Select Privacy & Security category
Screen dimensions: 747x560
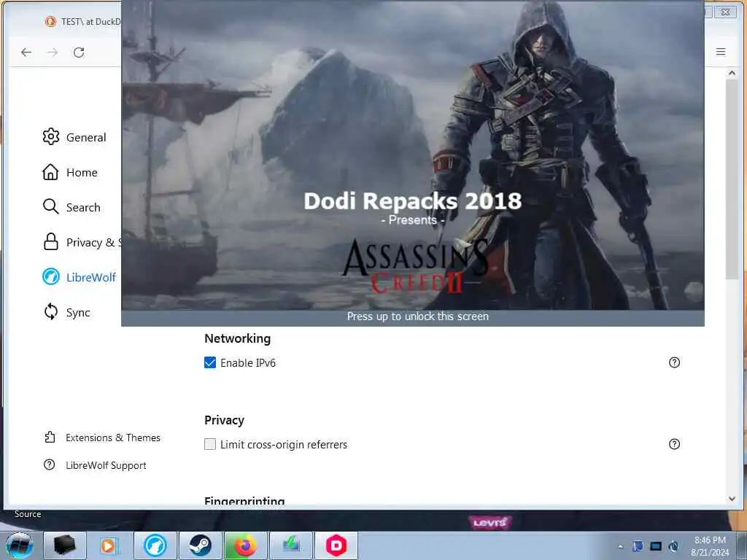pos(82,242)
